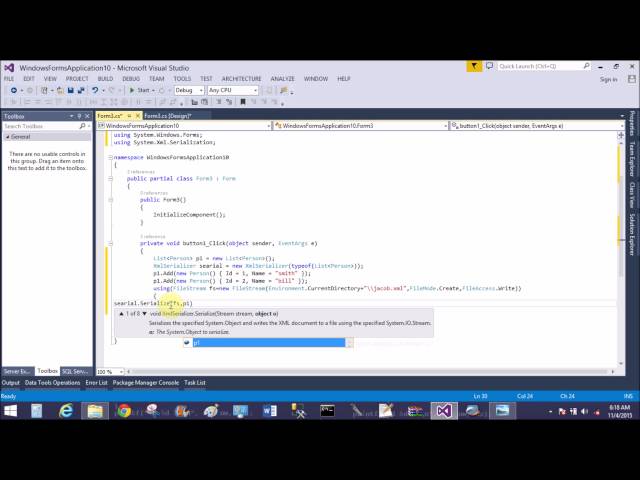Image resolution: width=640 pixels, height=480 pixels.
Task: Open the BUILD menu
Action: point(105,79)
